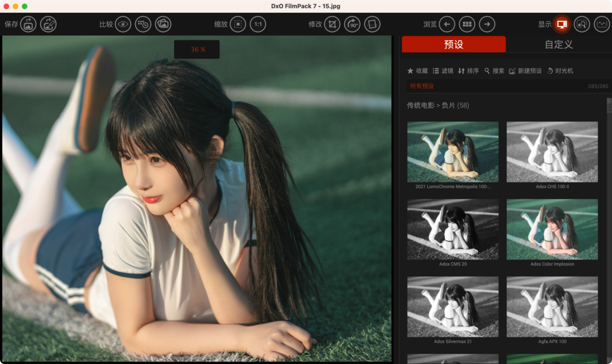Click the compare reference image icon
The width and height of the screenshot is (612, 364).
[163, 24]
